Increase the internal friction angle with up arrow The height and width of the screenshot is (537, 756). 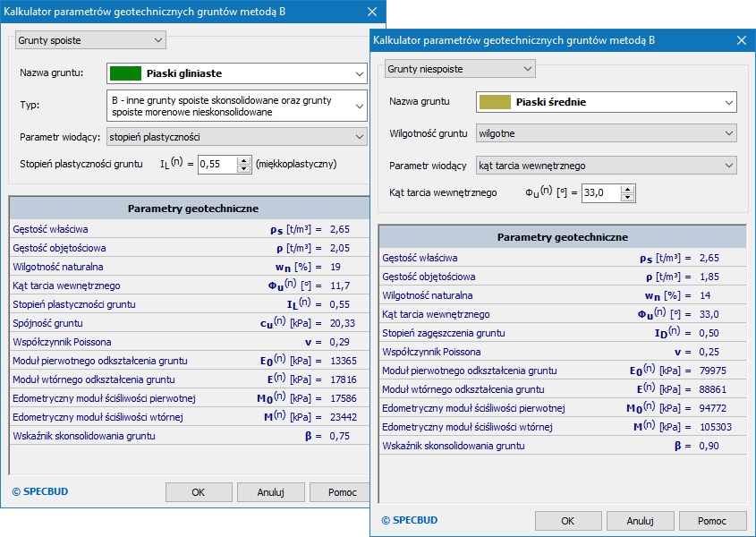(x=627, y=189)
